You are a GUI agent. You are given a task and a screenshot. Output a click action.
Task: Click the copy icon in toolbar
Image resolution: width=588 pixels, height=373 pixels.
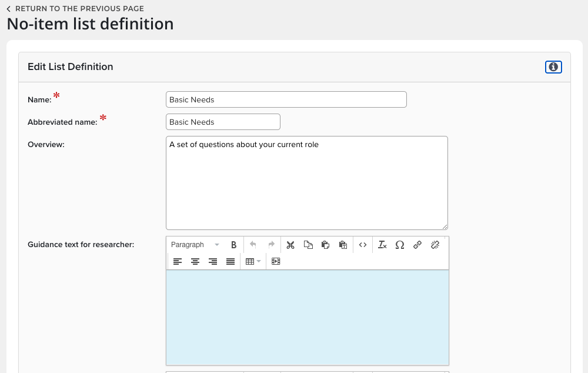[308, 245]
